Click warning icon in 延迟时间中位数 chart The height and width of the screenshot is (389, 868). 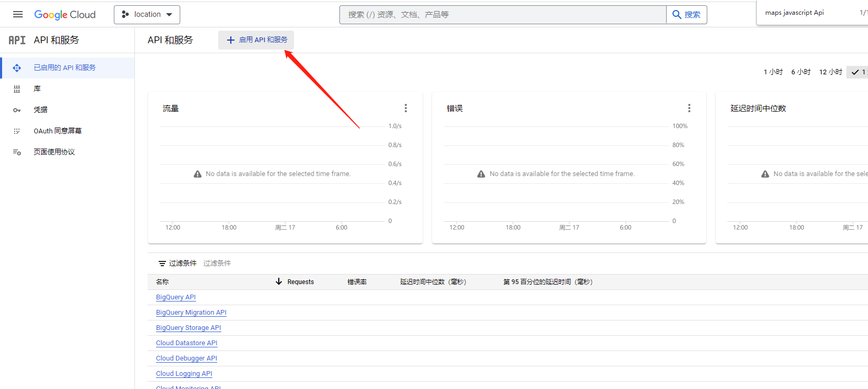(765, 174)
